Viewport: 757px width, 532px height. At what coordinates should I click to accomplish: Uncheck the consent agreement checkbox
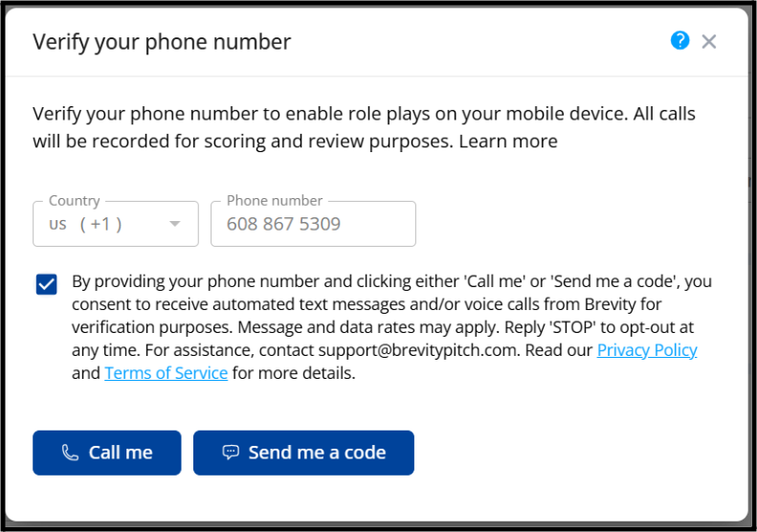click(46, 284)
